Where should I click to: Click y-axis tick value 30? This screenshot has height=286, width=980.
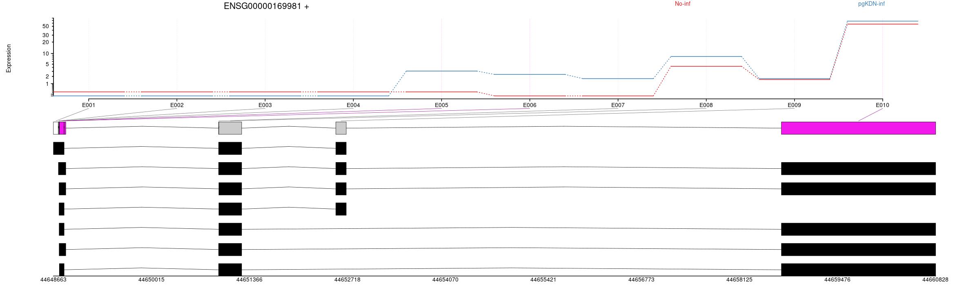point(46,36)
